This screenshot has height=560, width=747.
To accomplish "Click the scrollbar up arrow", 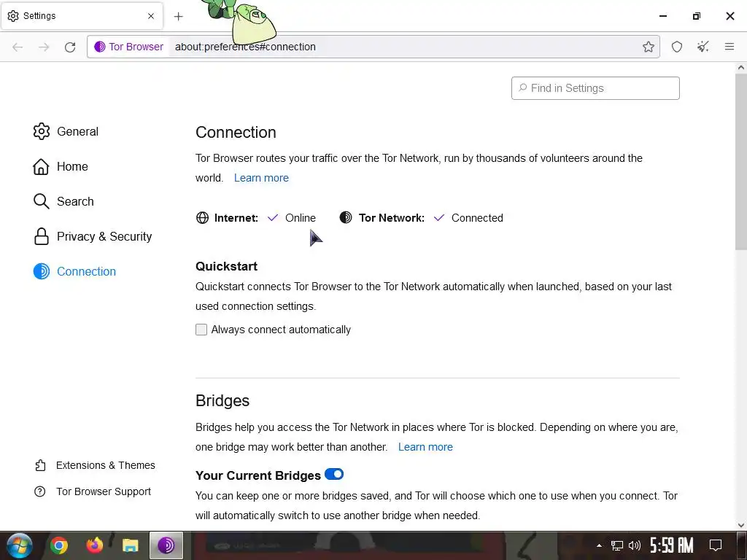I will 741,68.
